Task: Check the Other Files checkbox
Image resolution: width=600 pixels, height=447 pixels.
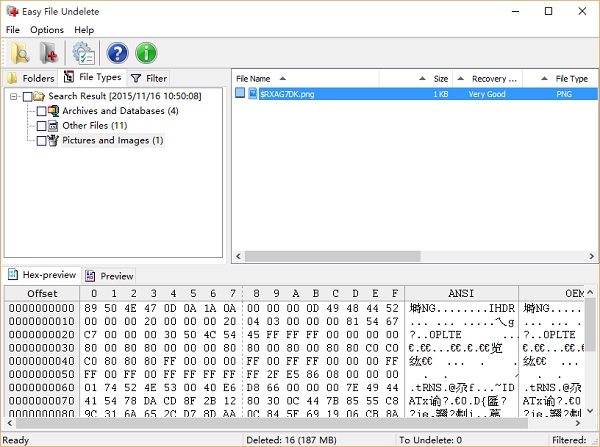Action: pos(41,126)
